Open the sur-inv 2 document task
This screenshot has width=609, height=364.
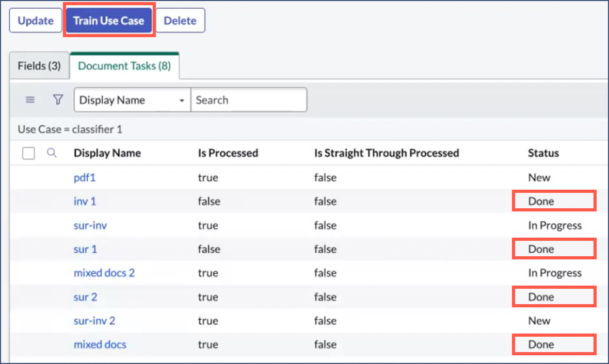tap(94, 321)
